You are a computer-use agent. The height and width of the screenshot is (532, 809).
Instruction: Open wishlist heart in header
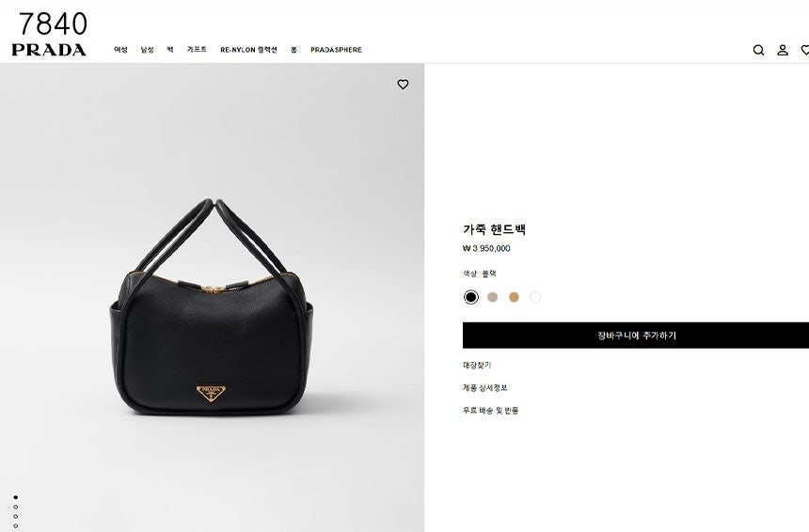804,50
